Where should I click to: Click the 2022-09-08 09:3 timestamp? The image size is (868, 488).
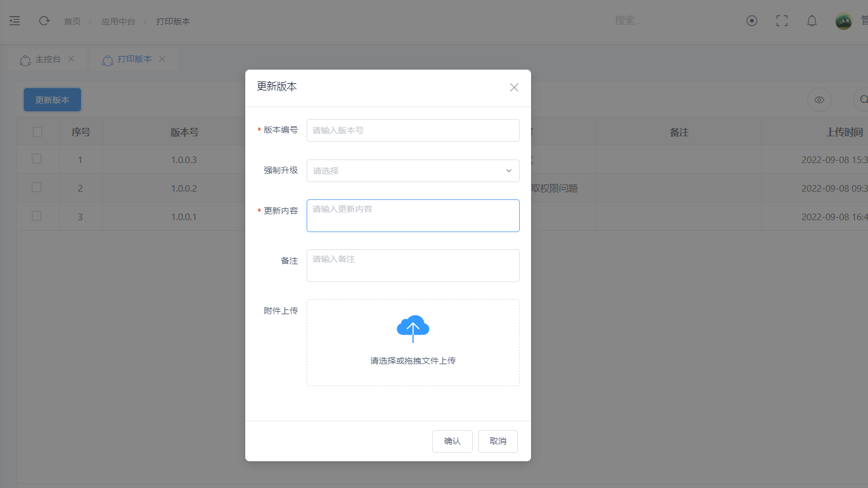click(835, 188)
